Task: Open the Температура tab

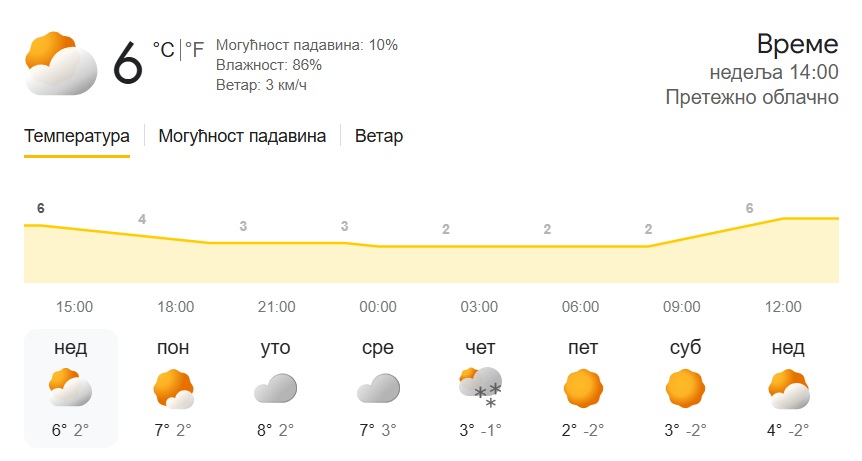Action: (77, 136)
